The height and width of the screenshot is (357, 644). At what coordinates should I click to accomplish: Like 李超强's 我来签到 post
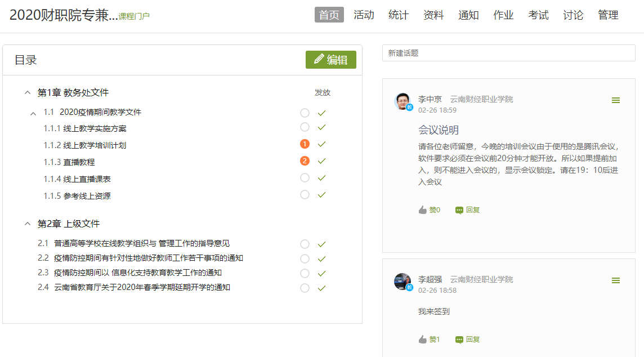pyautogui.click(x=423, y=340)
